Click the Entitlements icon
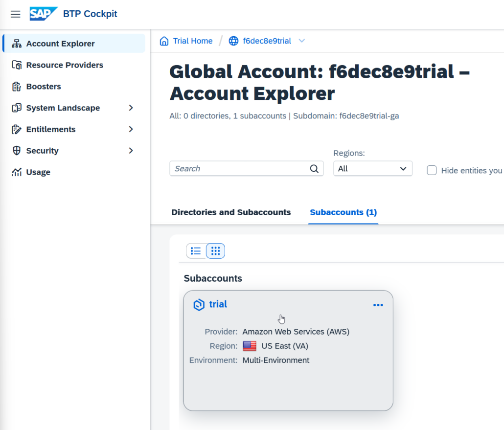Screen dimensions: 504x430 [x=17, y=129]
